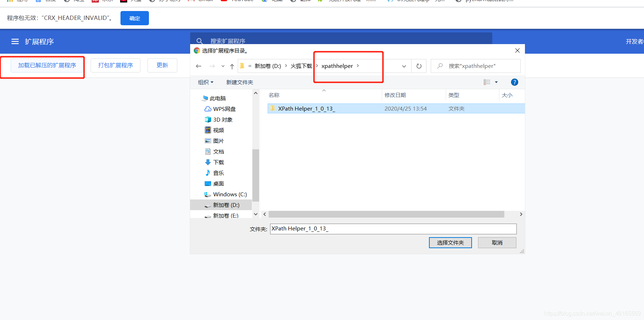Open 下载 folder in the sidebar
Screen dimensions: 644x320
tap(214, 162)
